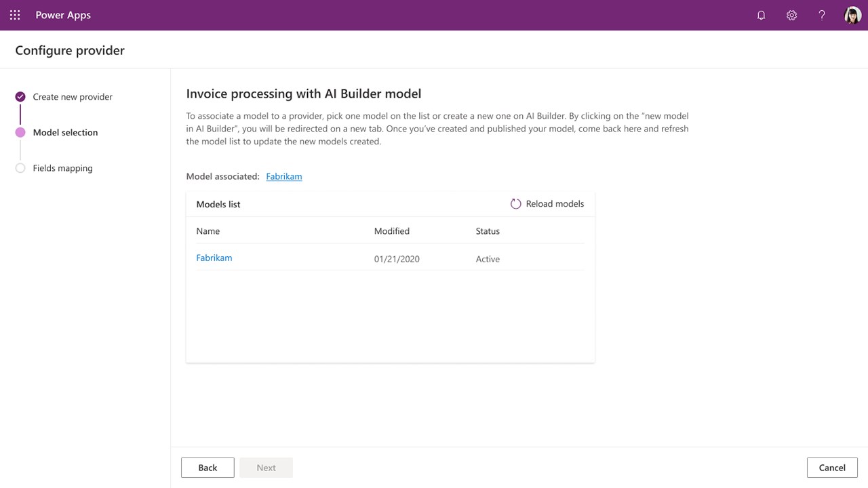This screenshot has width=868, height=488.
Task: Open associated model Fabrikam link
Action: tap(284, 176)
